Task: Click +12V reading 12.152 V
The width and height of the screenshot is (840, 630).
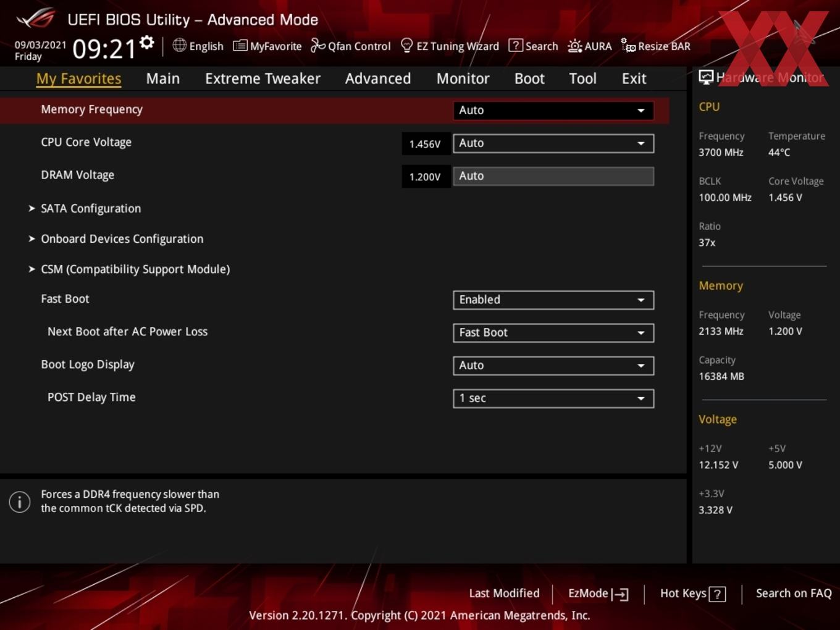Action: click(x=718, y=465)
